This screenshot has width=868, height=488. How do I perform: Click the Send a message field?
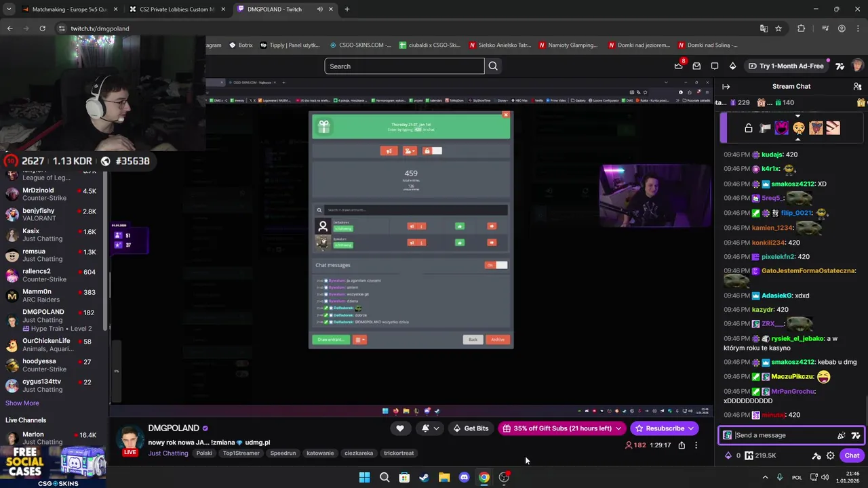(783, 435)
